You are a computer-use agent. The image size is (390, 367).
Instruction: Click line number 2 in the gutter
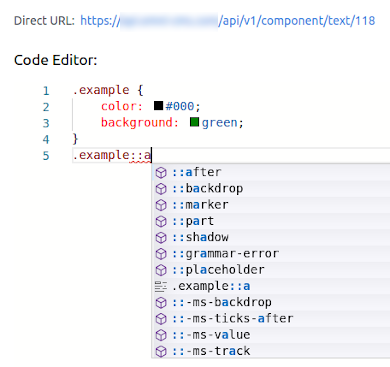tap(46, 107)
